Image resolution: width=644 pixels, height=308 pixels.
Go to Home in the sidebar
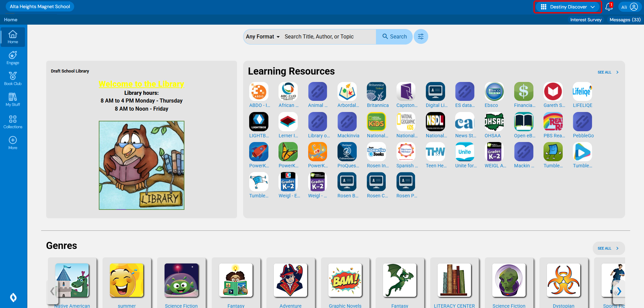coord(13,37)
